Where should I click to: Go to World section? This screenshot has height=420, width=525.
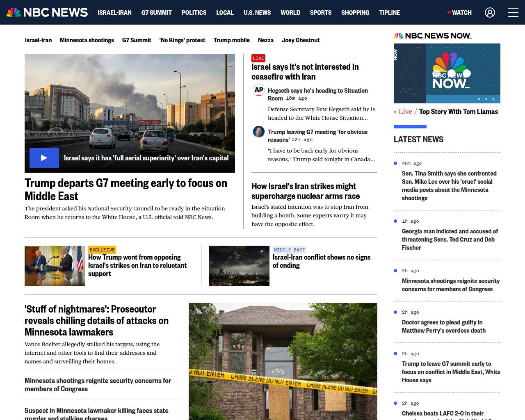pyautogui.click(x=290, y=13)
